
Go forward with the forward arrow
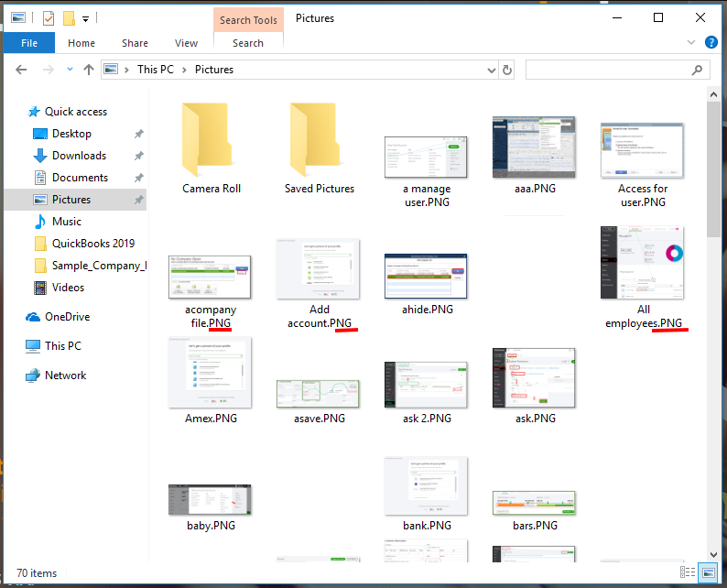tap(48, 70)
